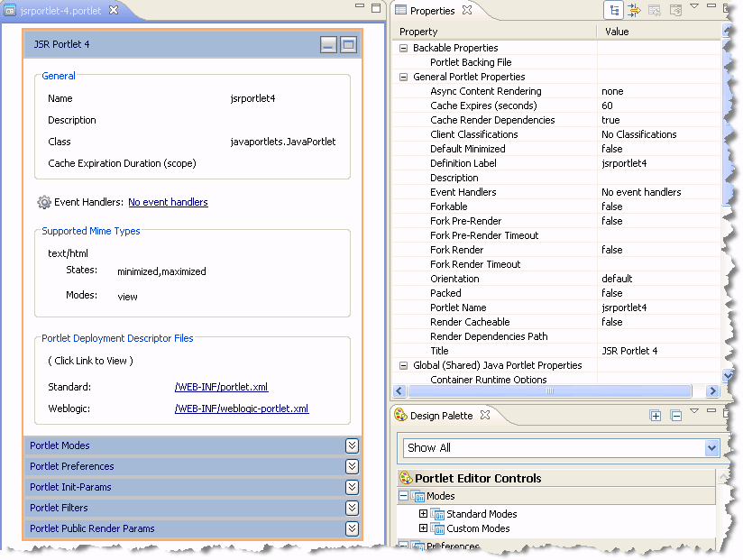Click the Property column header

pyautogui.click(x=495, y=32)
